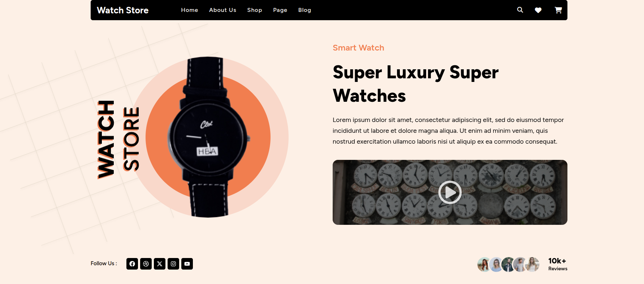Click the Smart Watch label
This screenshot has height=284, width=644.
coord(358,48)
